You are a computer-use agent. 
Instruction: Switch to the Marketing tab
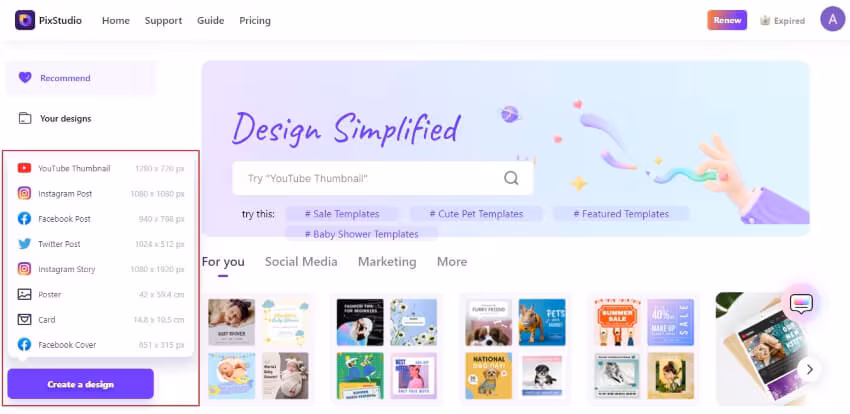387,262
